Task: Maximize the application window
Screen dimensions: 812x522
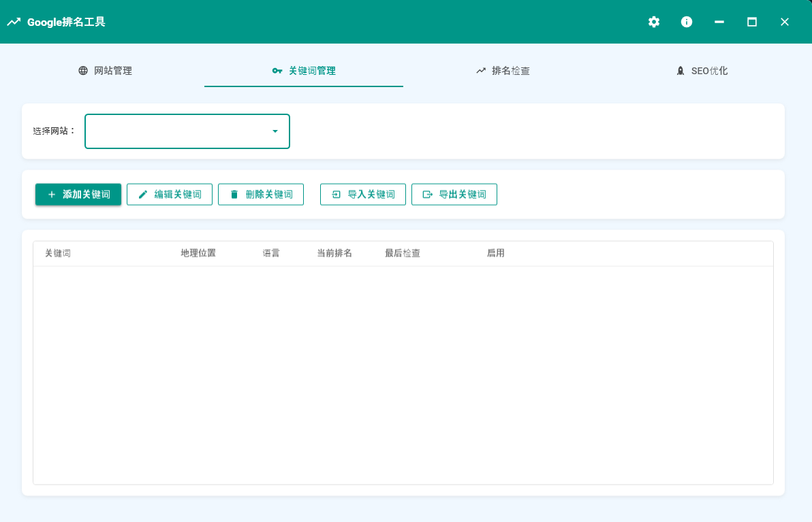Action: 752,22
